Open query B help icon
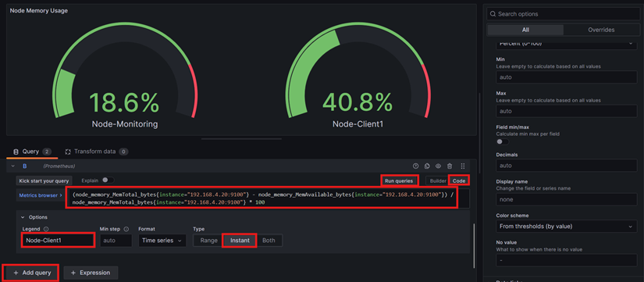The width and height of the screenshot is (644, 282). 415,166
